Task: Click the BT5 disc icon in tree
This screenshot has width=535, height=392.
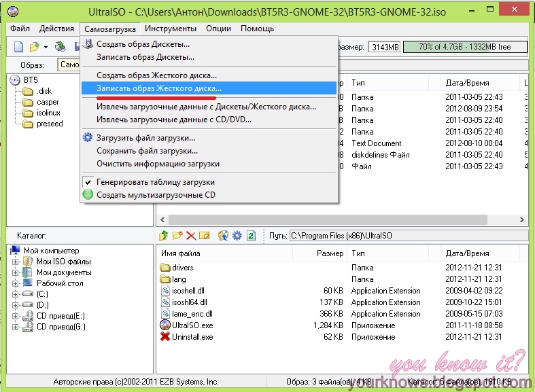Action: pos(15,80)
